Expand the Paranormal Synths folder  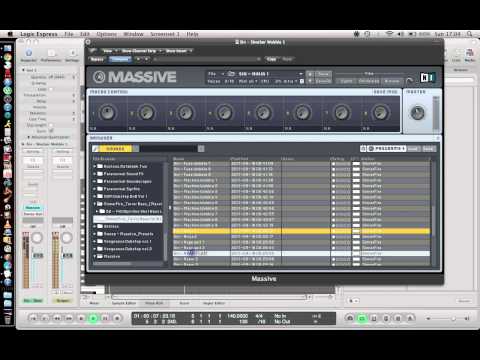[95, 189]
